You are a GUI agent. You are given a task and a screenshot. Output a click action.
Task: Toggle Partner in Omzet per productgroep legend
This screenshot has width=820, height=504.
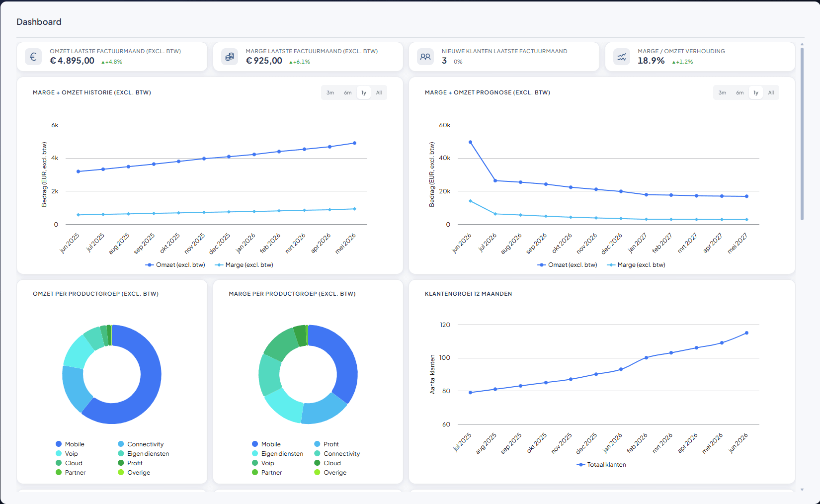[71, 473]
